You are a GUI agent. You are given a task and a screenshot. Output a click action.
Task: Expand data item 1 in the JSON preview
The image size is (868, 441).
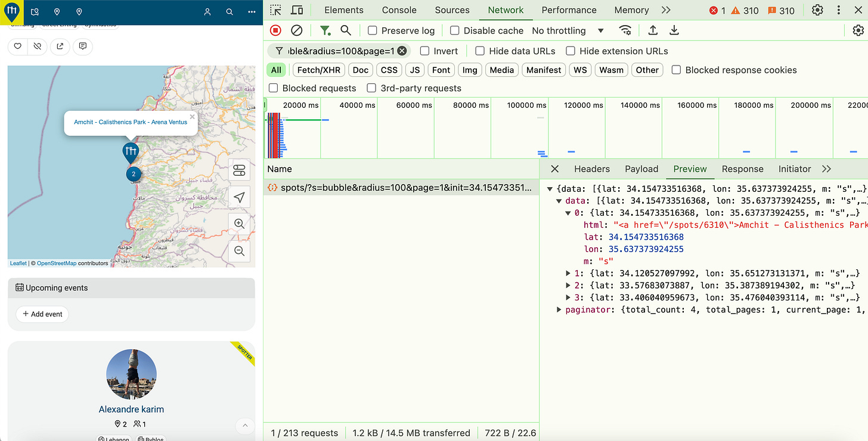click(x=569, y=274)
